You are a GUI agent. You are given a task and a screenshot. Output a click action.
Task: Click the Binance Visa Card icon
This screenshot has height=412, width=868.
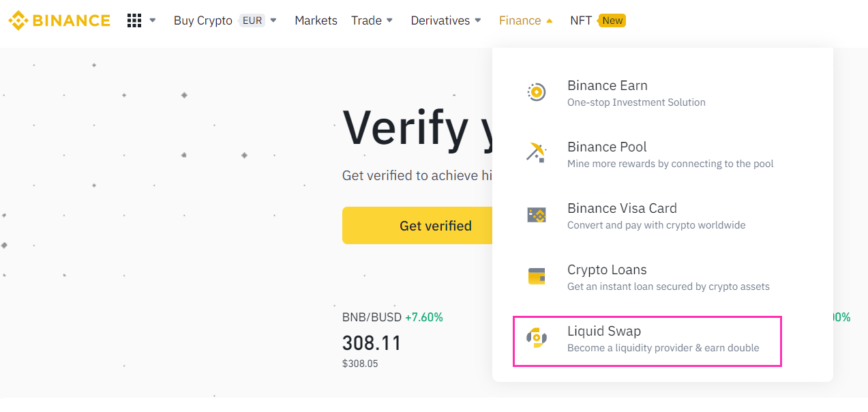537,216
